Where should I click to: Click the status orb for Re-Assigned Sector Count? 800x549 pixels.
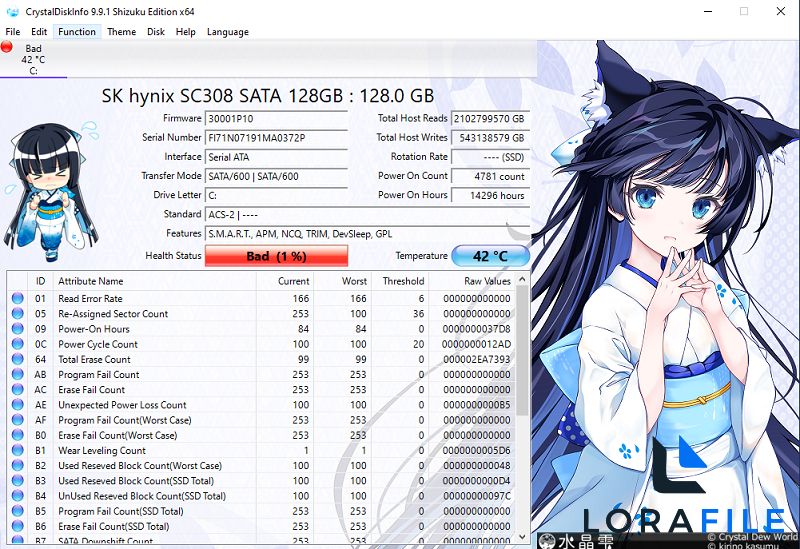[18, 313]
